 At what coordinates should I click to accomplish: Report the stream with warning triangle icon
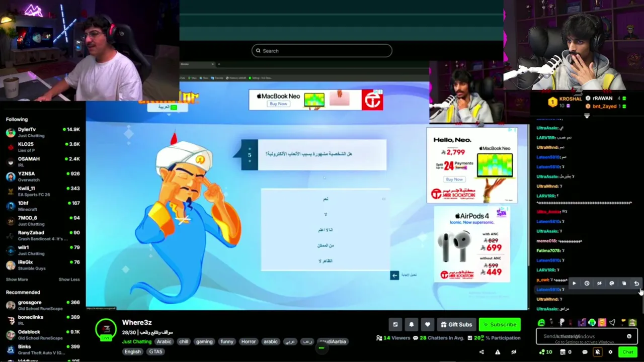click(x=498, y=352)
